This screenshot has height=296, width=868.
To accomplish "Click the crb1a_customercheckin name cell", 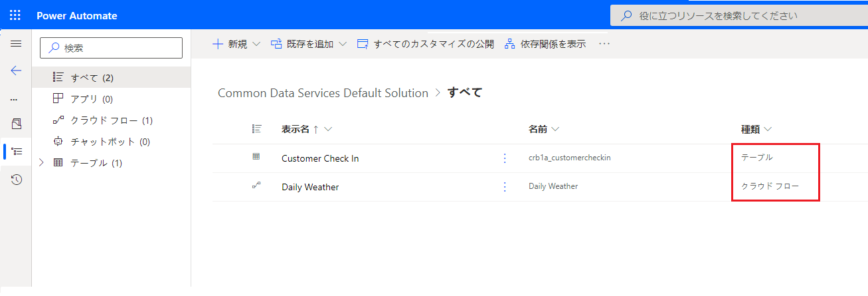I will [x=569, y=158].
